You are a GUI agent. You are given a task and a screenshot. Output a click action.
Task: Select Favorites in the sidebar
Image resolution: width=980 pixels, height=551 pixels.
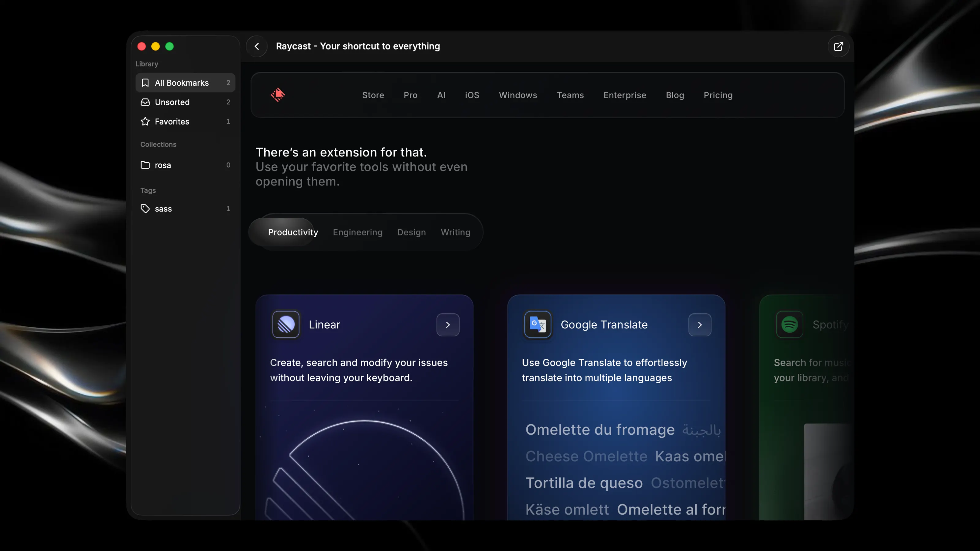click(185, 121)
